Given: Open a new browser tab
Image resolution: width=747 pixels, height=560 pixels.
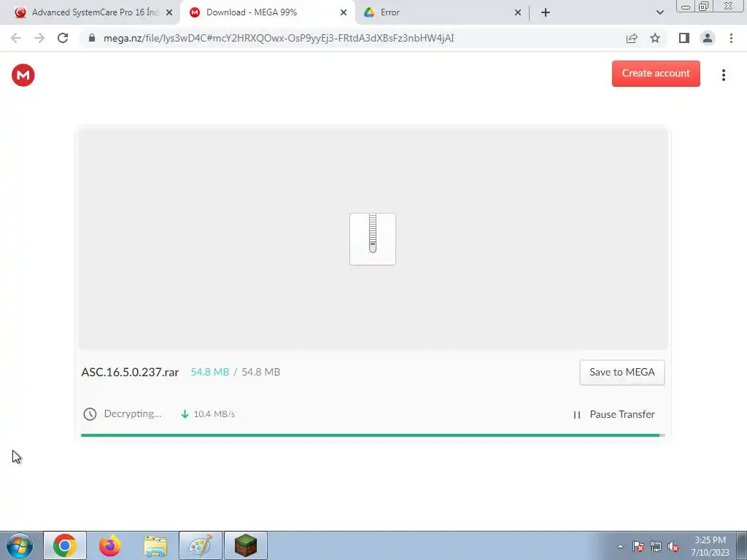Looking at the screenshot, I should point(546,12).
